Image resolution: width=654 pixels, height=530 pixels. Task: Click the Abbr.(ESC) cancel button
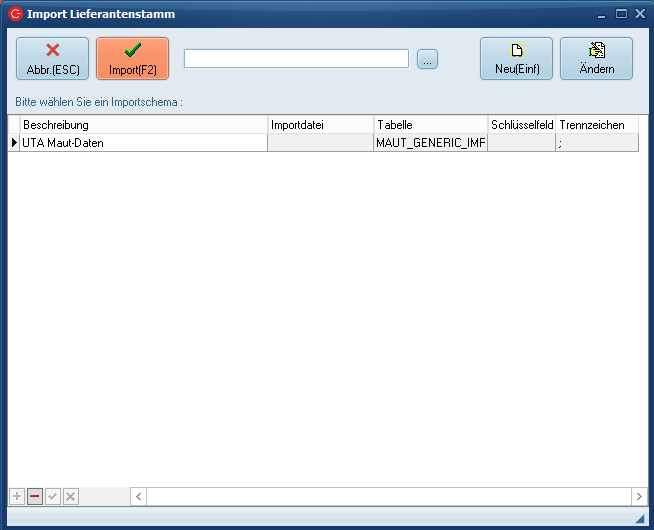coord(52,59)
